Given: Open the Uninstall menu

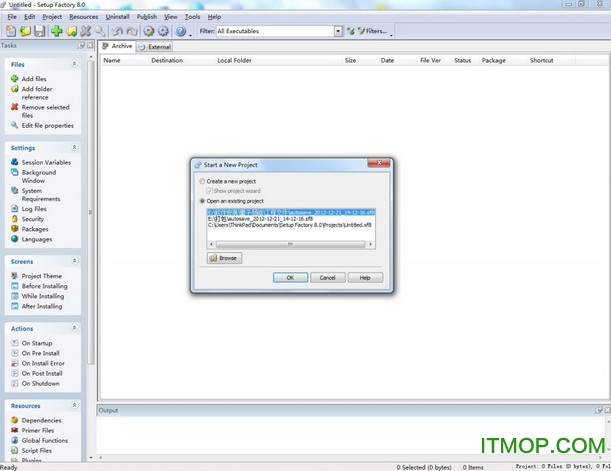Looking at the screenshot, I should [117, 17].
